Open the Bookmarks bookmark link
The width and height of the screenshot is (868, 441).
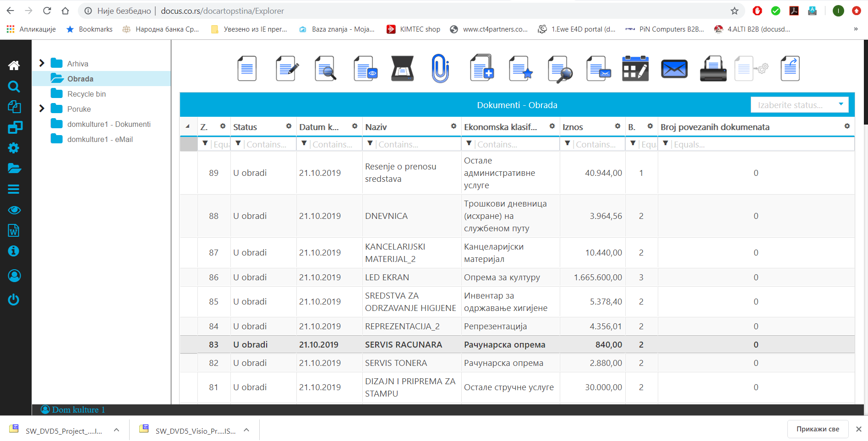90,29
